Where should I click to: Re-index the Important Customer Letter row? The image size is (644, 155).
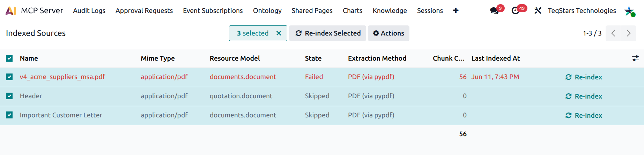[x=584, y=115]
